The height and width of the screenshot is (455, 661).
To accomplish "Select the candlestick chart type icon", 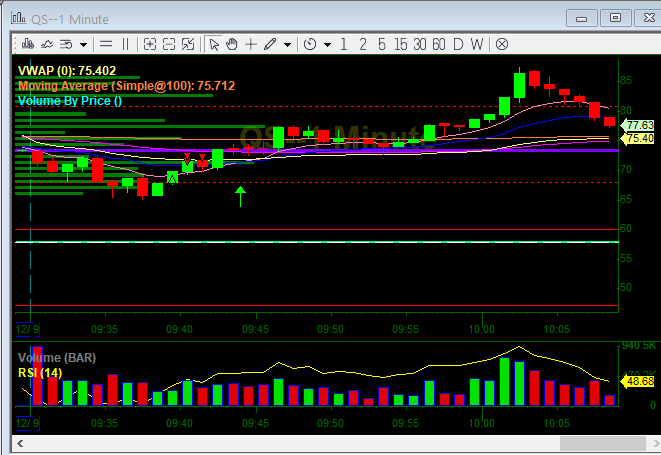I will click(x=27, y=44).
